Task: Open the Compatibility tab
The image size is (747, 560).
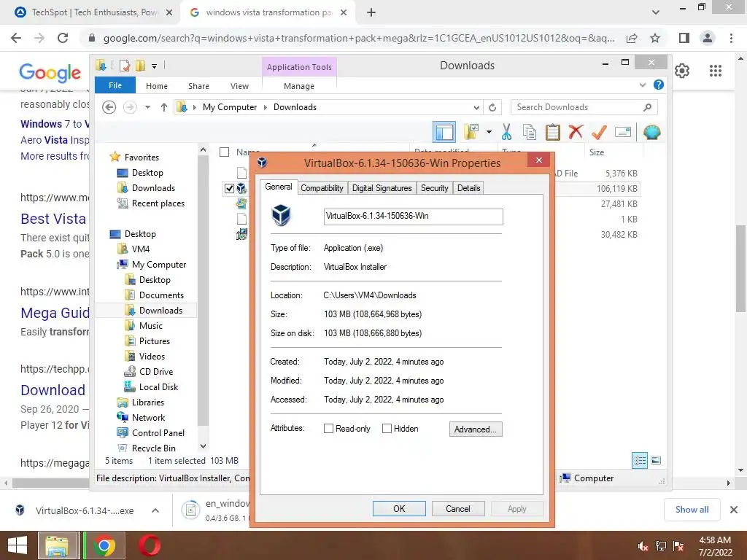Action: pyautogui.click(x=322, y=188)
